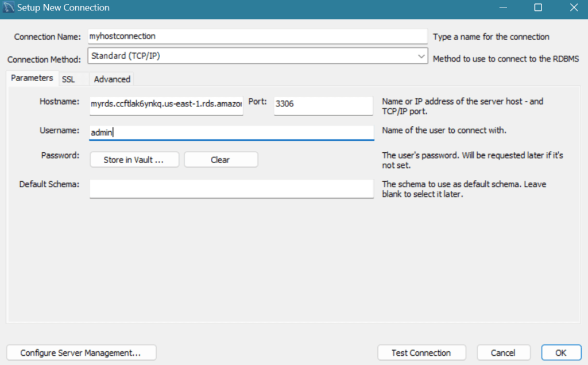Click the 'Password:' label

pos(60,155)
